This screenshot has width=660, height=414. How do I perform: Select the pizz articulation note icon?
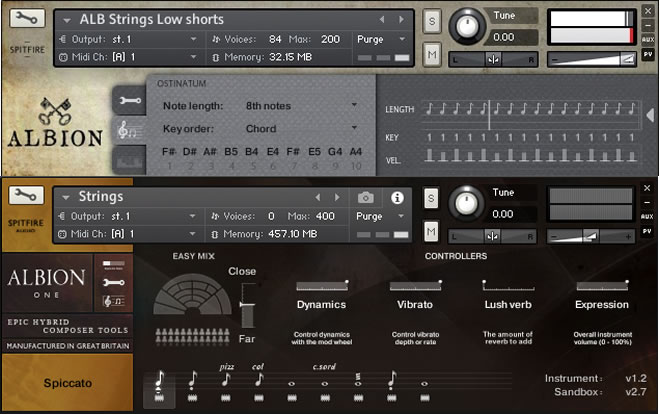(225, 379)
